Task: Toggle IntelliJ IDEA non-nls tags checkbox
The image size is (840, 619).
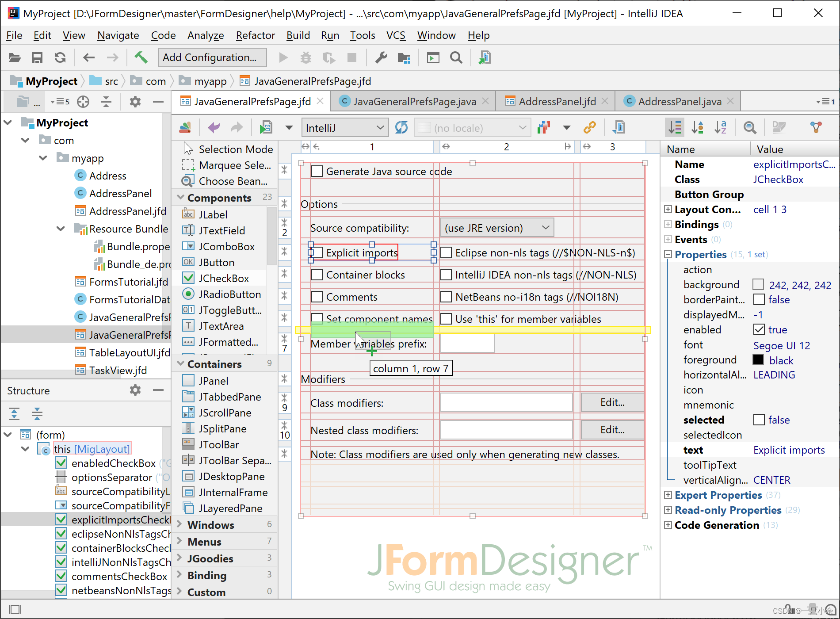Action: tap(446, 275)
